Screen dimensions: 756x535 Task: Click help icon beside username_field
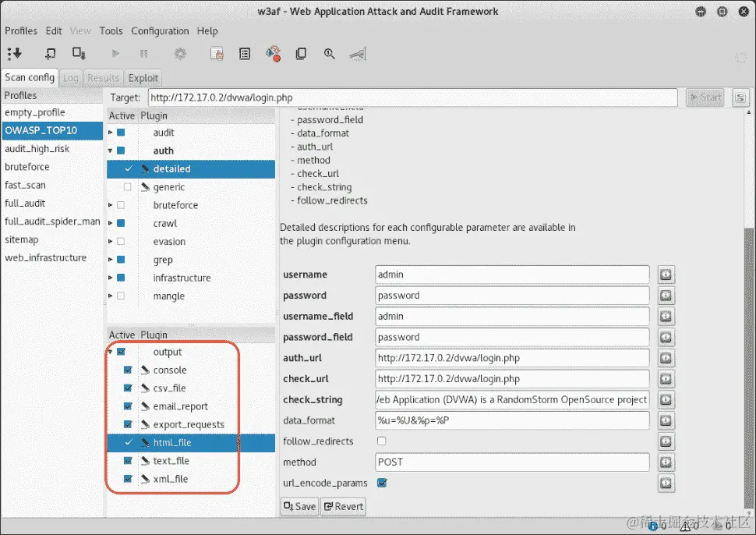pyautogui.click(x=666, y=316)
